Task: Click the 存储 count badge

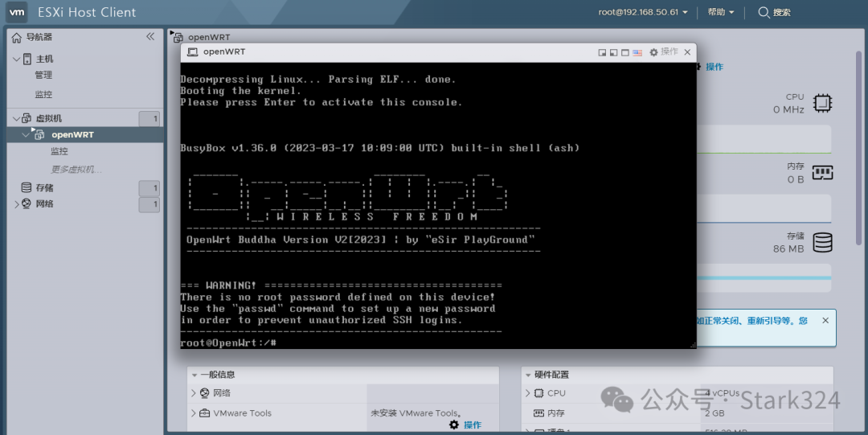Action: pyautogui.click(x=149, y=187)
